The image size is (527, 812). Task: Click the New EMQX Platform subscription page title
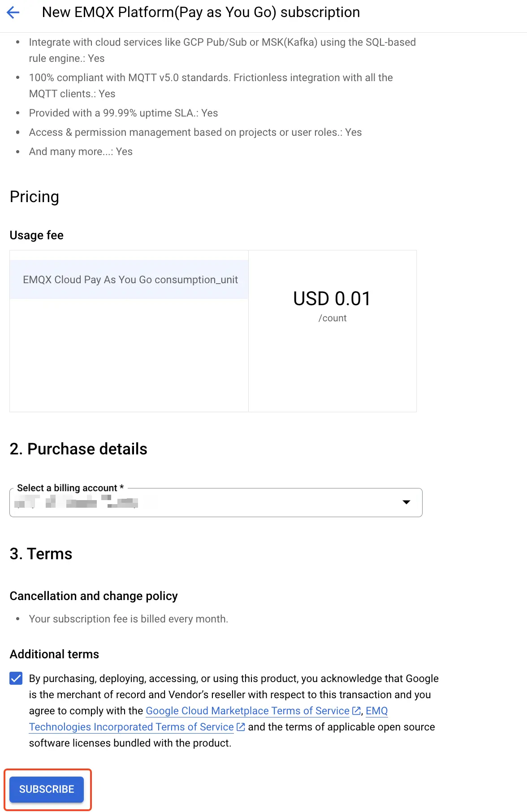pyautogui.click(x=201, y=13)
